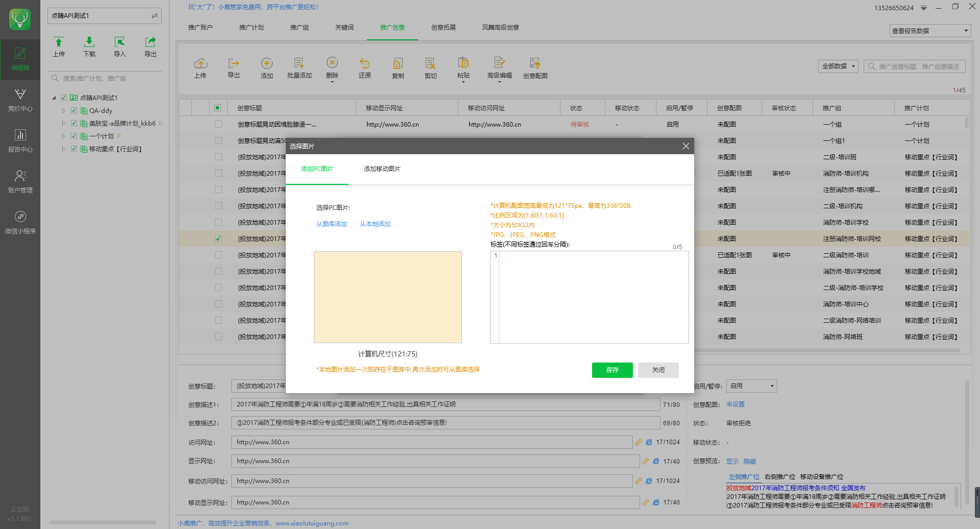Viewport: 980px width, 529px height.
Task: Check the row with 创意标题晃动困境脸腺逞
Action: point(218,124)
